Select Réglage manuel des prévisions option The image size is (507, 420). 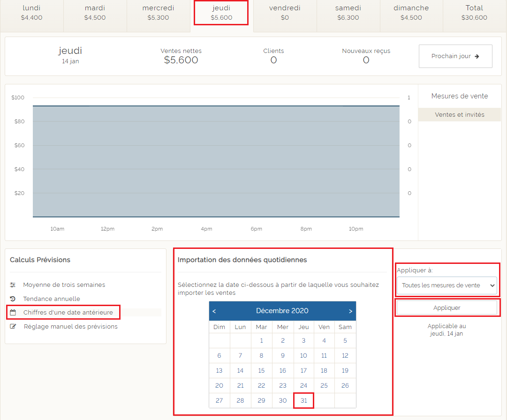[70, 326]
